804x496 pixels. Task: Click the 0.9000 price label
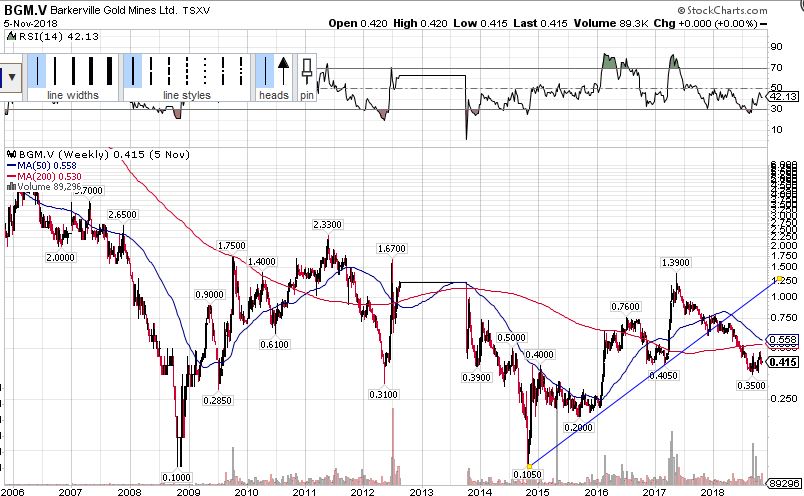click(210, 294)
